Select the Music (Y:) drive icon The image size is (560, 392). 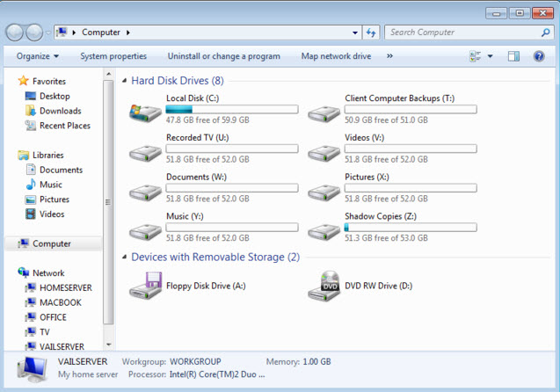coord(145,232)
